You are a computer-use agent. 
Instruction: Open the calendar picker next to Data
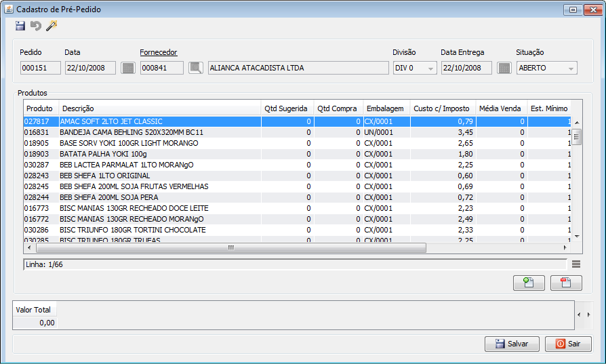click(128, 68)
